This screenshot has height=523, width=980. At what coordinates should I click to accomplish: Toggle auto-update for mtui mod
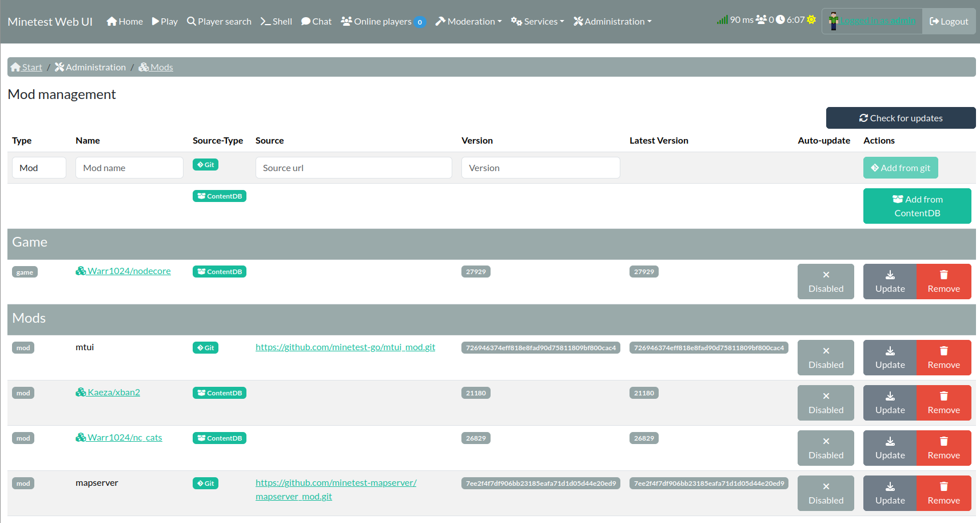[826, 358]
